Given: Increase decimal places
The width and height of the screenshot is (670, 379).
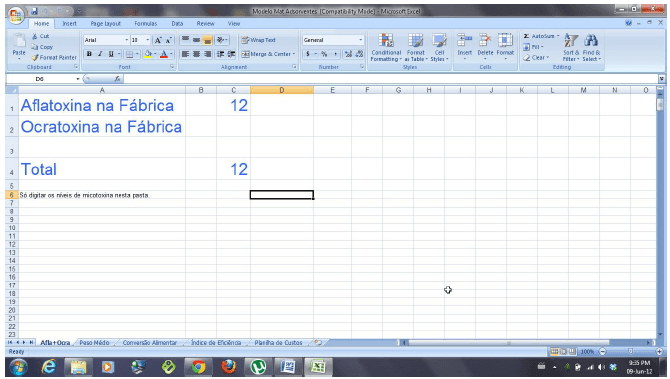Looking at the screenshot, I should pyautogui.click(x=348, y=54).
